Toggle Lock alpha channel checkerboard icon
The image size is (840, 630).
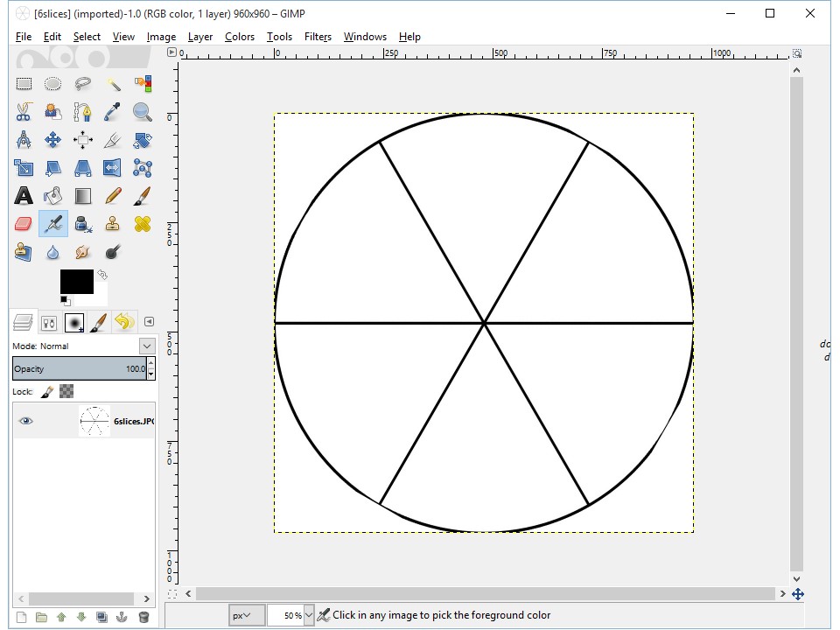66,392
